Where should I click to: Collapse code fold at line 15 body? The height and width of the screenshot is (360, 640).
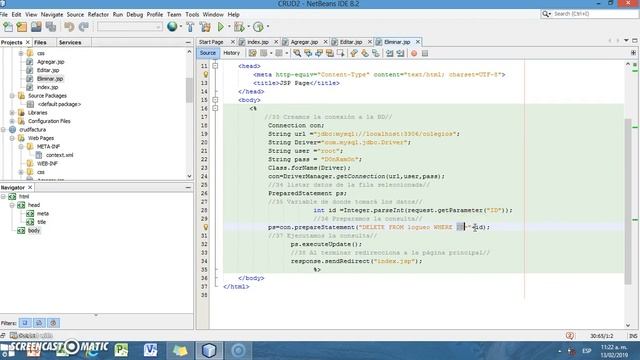click(215, 100)
